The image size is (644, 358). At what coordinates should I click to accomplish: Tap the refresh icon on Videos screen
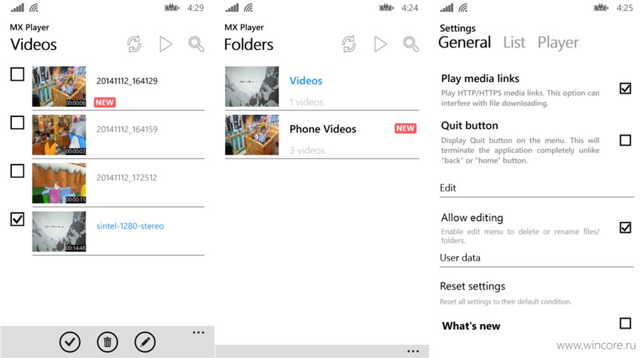point(134,44)
